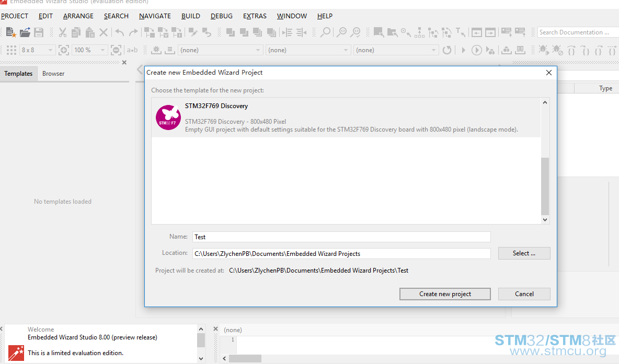Open the 8 x 8 grid size dropdown
Screen dimensions: 619x364
(37, 50)
